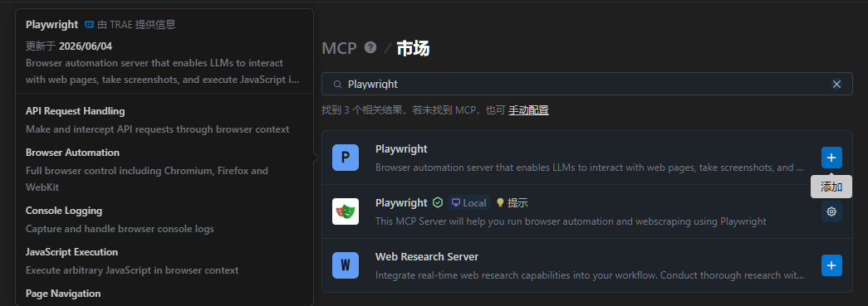The image size is (868, 306).
Task: Click the 由 TRAE 提供信息 label
Action: click(136, 24)
